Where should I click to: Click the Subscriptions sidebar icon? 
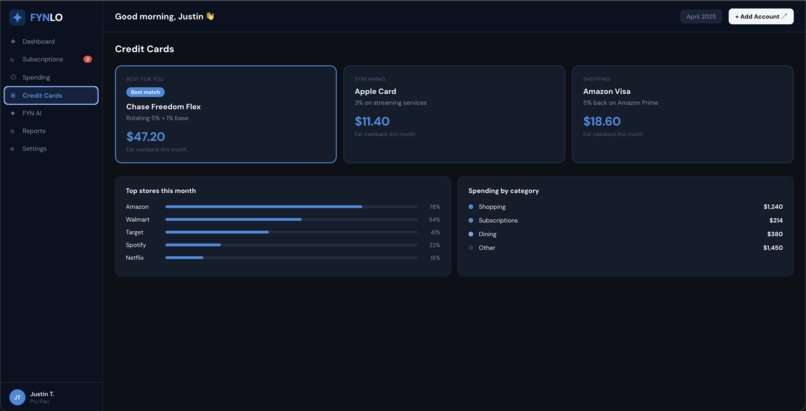pyautogui.click(x=13, y=60)
